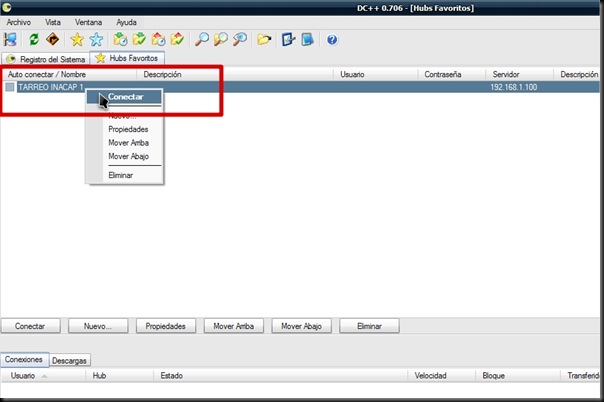The height and width of the screenshot is (402, 604).
Task: Sort connections by Bloque column header
Action: tap(517, 375)
